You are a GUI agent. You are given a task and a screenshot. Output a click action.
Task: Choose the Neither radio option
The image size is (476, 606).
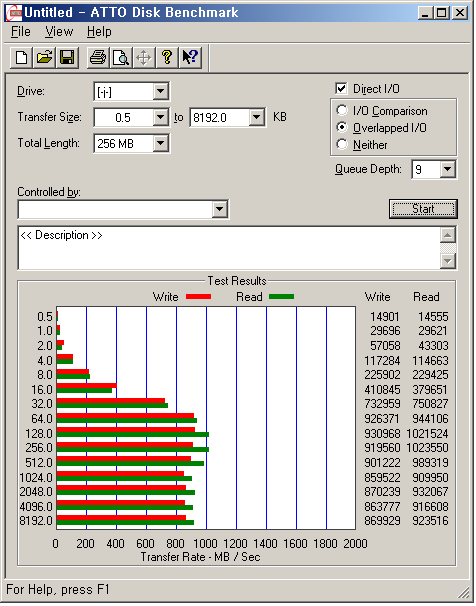coord(342,144)
